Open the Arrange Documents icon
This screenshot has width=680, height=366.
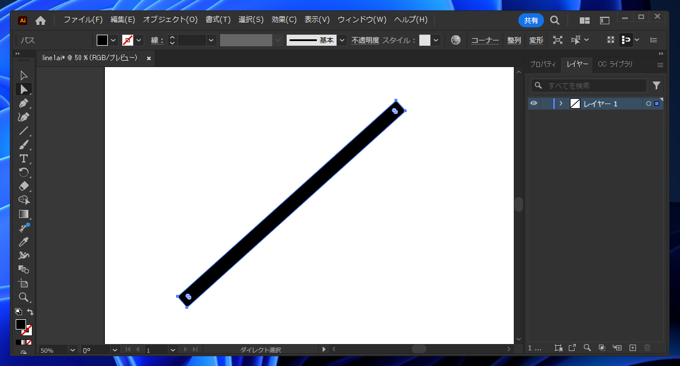[585, 20]
